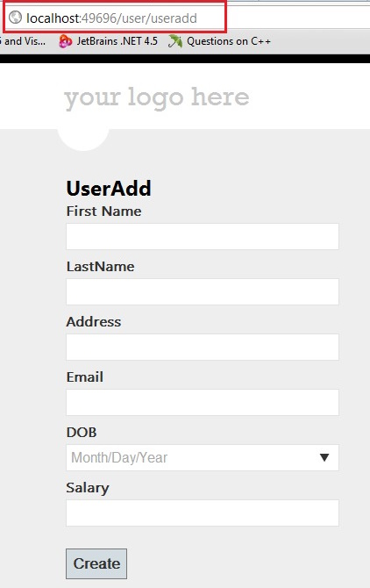Focus the LastName text box

click(203, 291)
